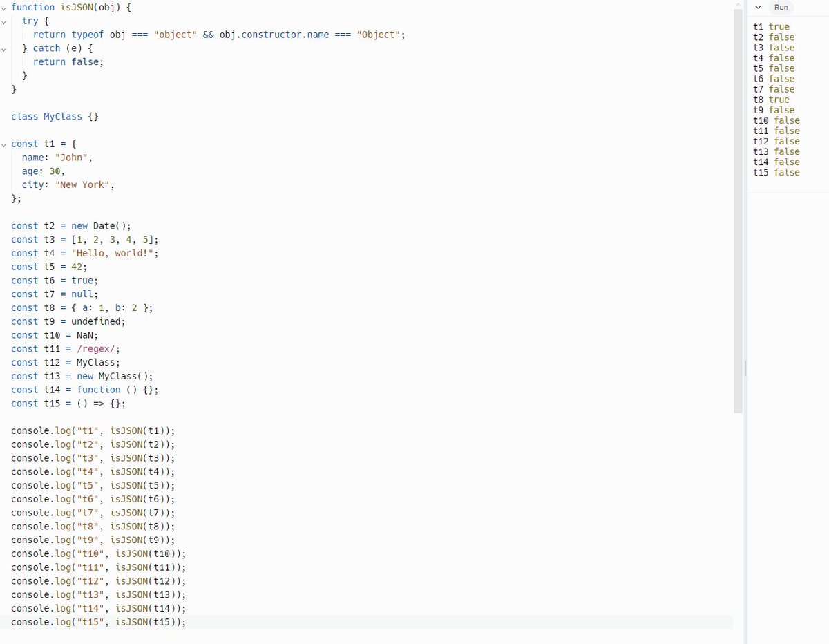
Task: Collapse the catch block fold arrow
Action: 3,48
